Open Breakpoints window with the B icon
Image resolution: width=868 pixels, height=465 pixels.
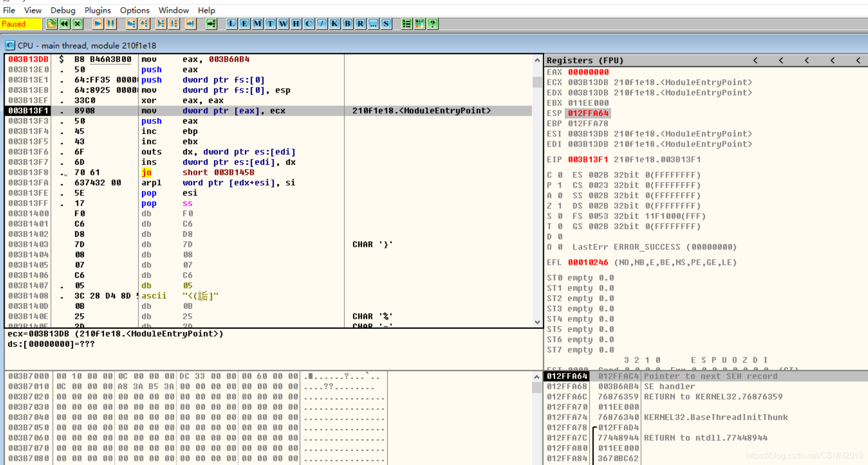pos(348,24)
